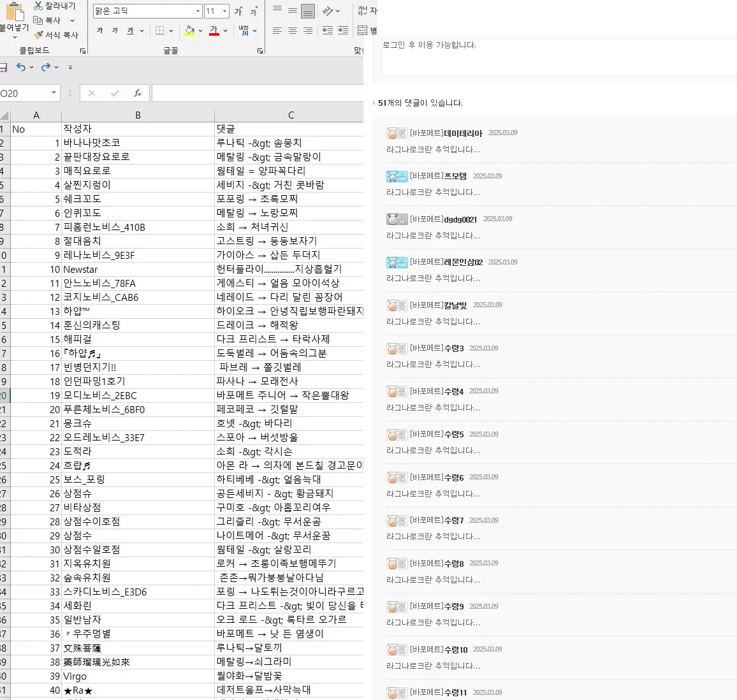737x700 pixels.
Task: Click the 클립보드 group dialog launcher
Action: tap(84, 50)
